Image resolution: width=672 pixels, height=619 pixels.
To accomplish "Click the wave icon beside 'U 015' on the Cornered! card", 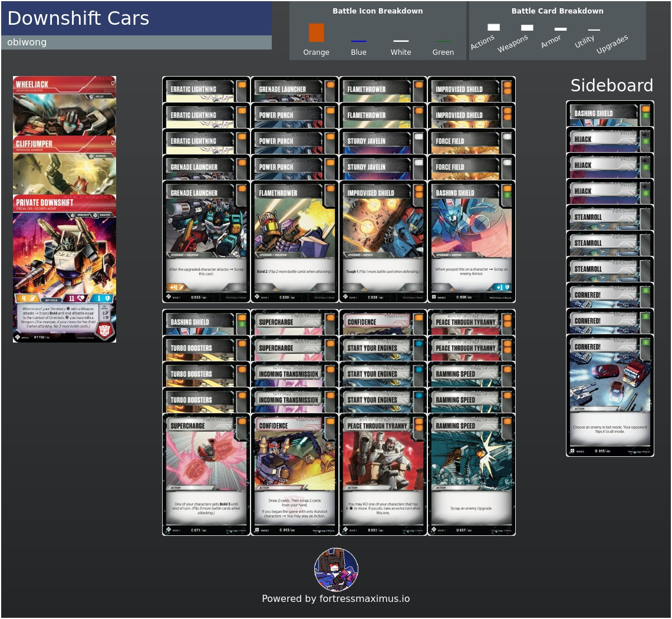I will (572, 452).
